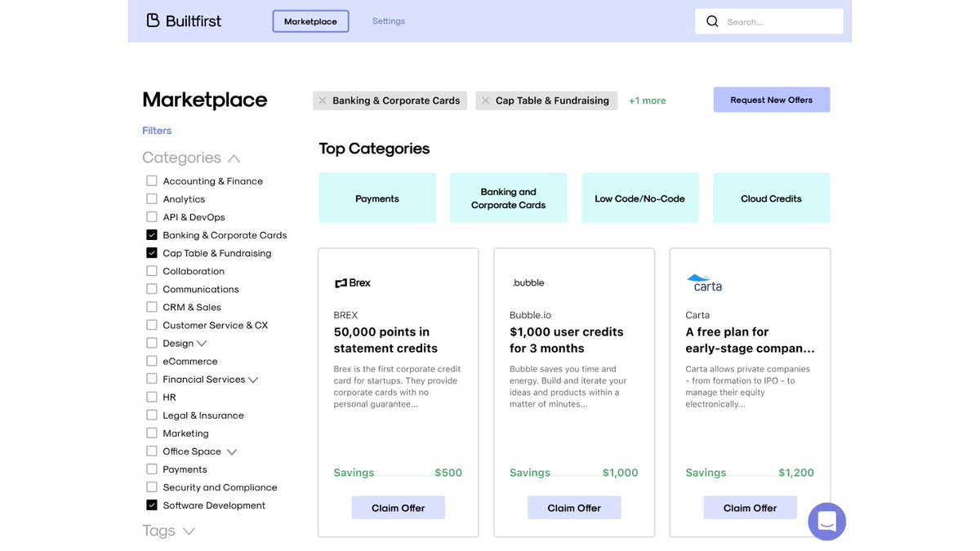Click the search magnifier icon
Screen dimensions: 980x551
[712, 21]
